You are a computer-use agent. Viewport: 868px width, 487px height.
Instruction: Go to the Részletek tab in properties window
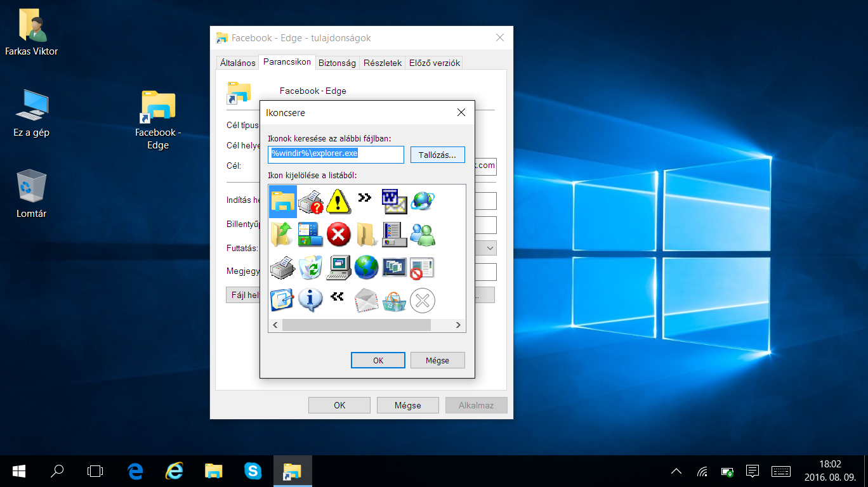coord(383,63)
